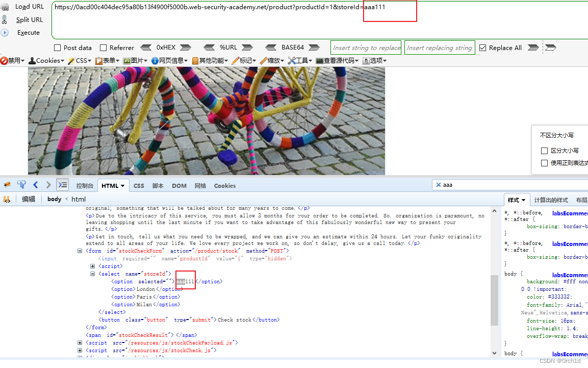The height and width of the screenshot is (368, 588).
Task: Open the 标记 dropdown menu
Action: 244,60
